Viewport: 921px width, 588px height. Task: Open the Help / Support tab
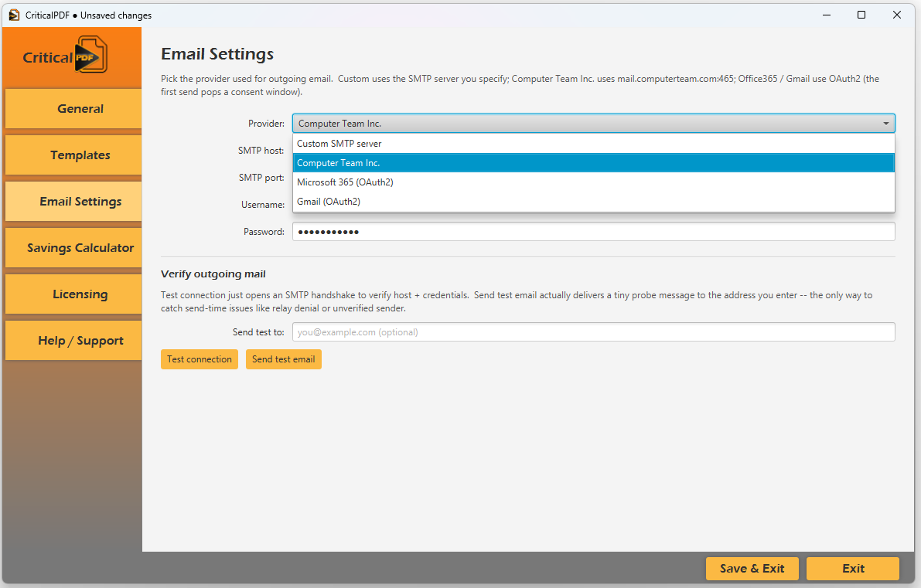[73, 340]
